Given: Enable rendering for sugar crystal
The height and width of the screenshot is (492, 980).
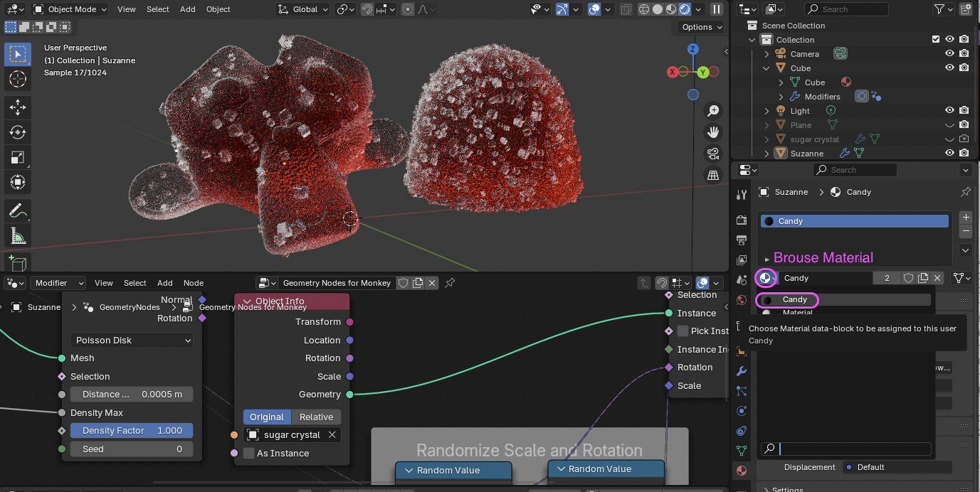Looking at the screenshot, I should click(x=964, y=139).
